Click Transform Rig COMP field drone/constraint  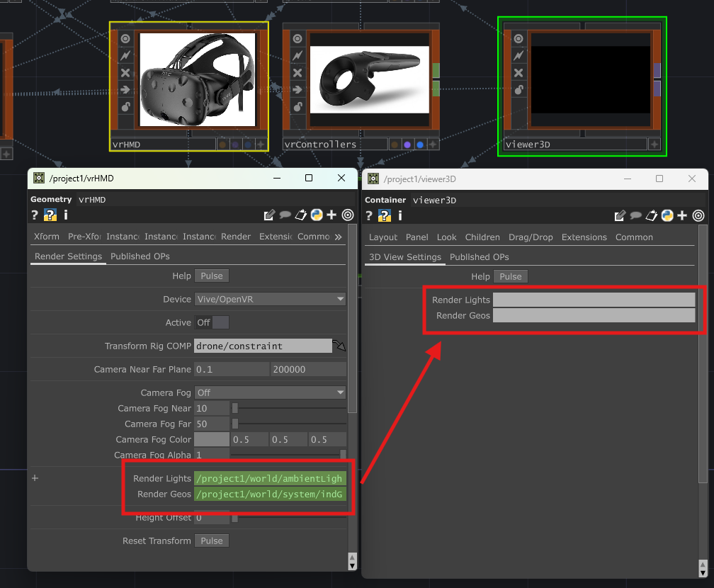[x=263, y=346]
